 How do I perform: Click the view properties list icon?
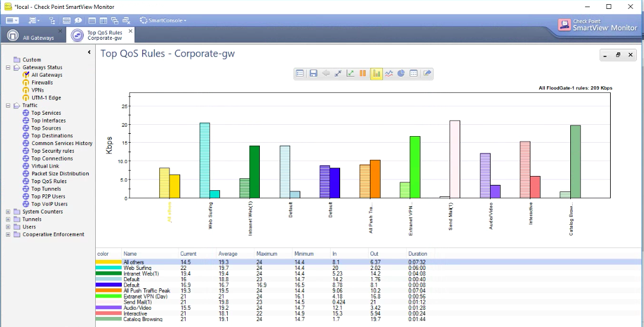pos(300,74)
